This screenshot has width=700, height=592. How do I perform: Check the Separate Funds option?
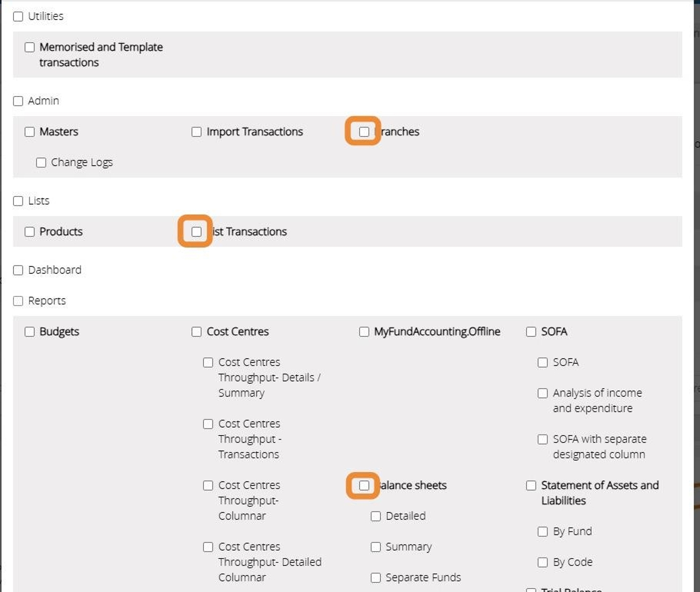click(x=376, y=578)
